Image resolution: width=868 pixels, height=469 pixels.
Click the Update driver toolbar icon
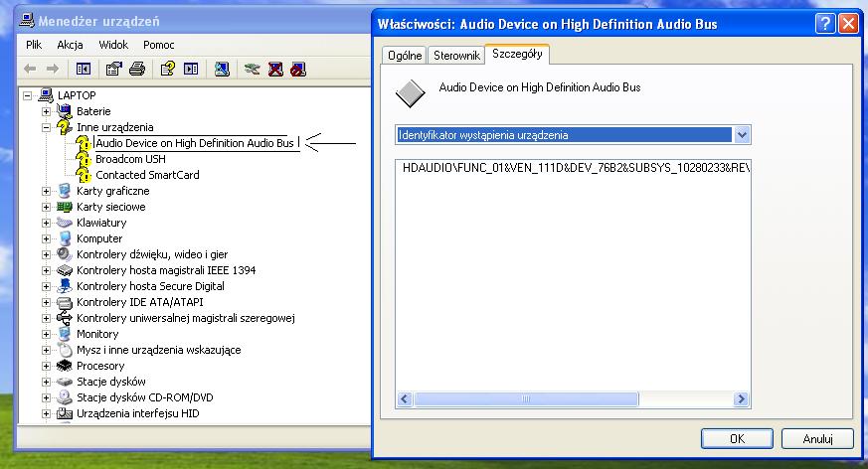tap(252, 69)
